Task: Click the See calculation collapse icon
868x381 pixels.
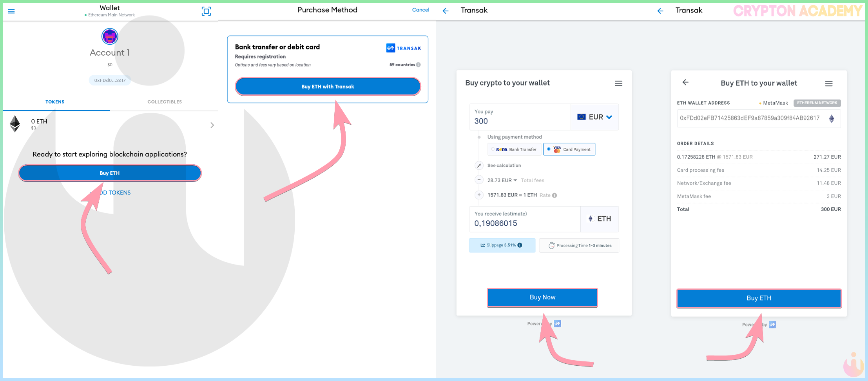Action: point(479,165)
